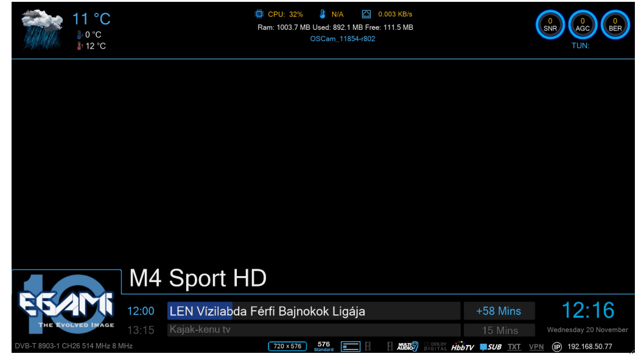The width and height of the screenshot is (644, 362).
Task: Click the dim film strip icon left of Multi Audio
Action: [x=390, y=346]
